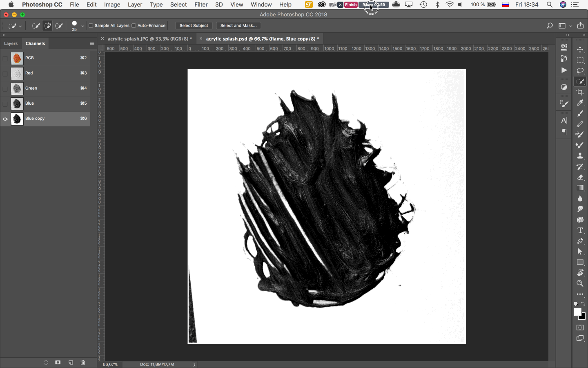588x368 pixels.
Task: Select the Rotate View hand tool
Action: [x=580, y=273]
